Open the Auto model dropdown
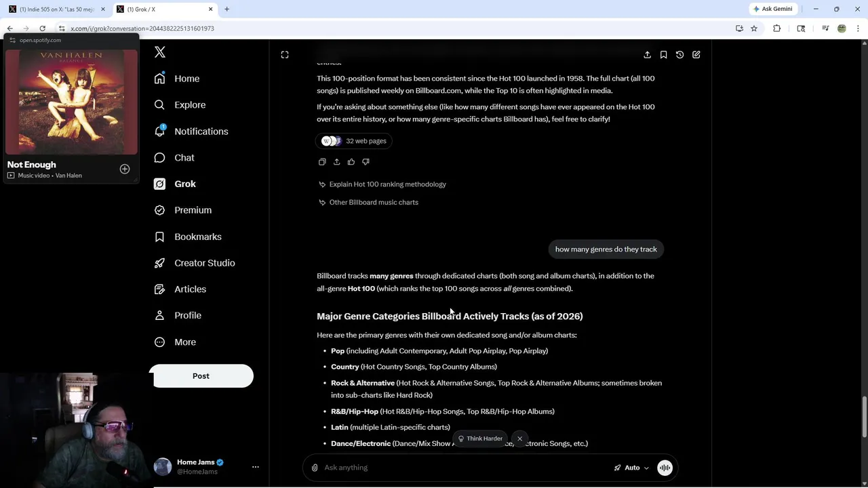Screen dimensions: 868x488 coord(631,468)
